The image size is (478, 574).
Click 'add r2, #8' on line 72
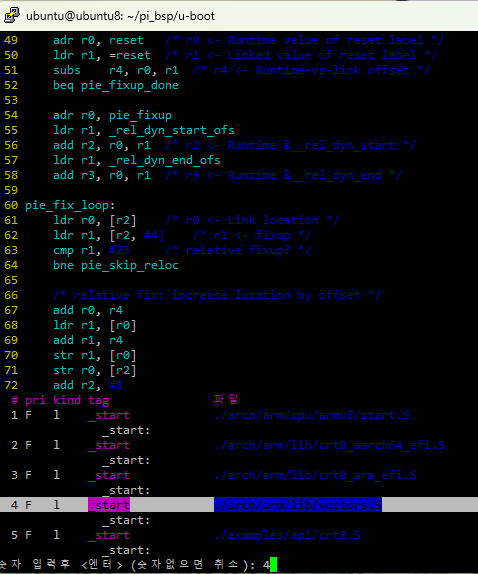point(88,385)
